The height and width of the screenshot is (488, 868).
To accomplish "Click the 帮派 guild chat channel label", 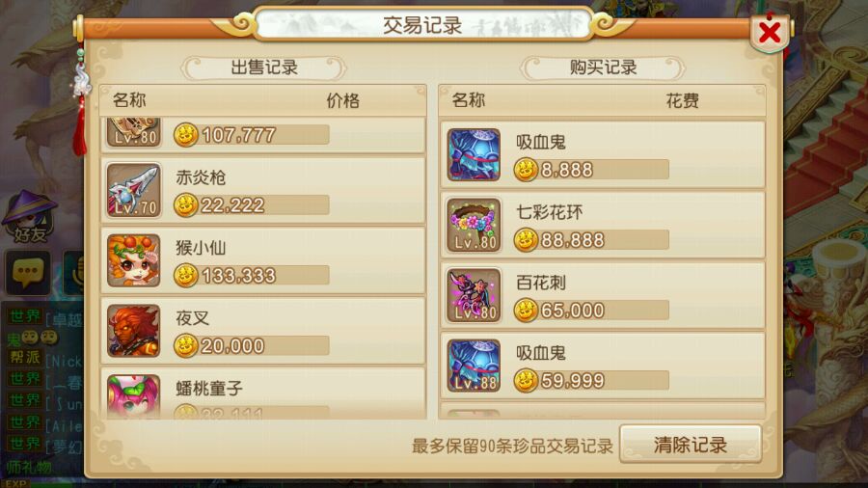I will click(25, 358).
